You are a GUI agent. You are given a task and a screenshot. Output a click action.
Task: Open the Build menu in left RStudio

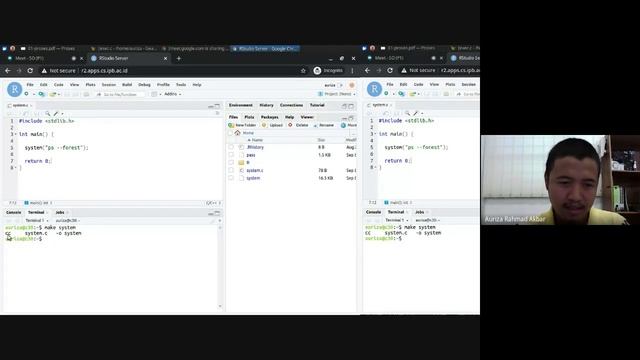point(127,84)
